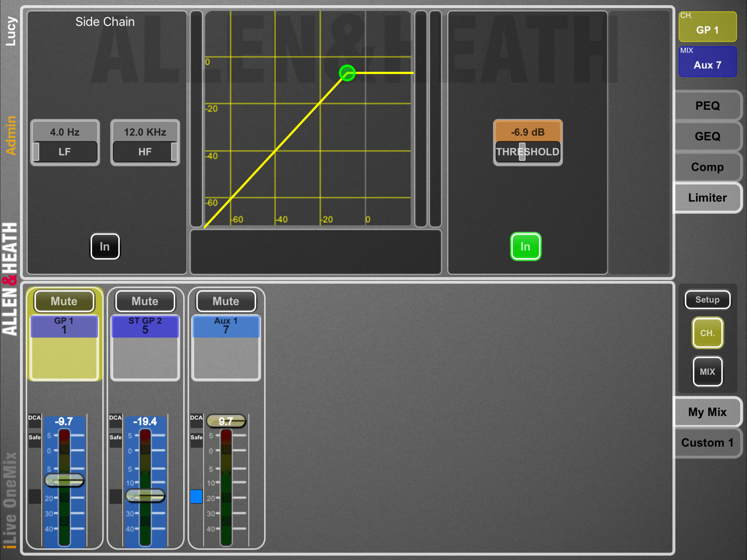Select the My Mix layer tab
This screenshot has height=560, width=747.
[x=707, y=412]
